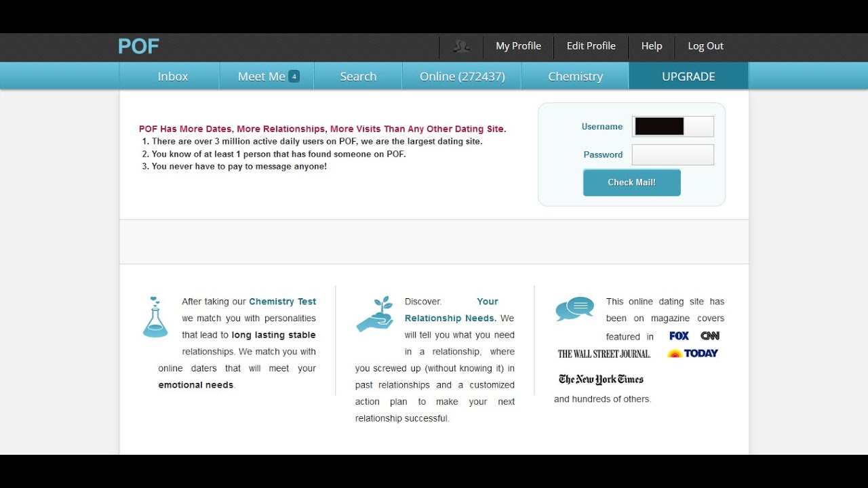This screenshot has height=488, width=868.
Task: Go to the Inbox tab
Action: tap(170, 76)
